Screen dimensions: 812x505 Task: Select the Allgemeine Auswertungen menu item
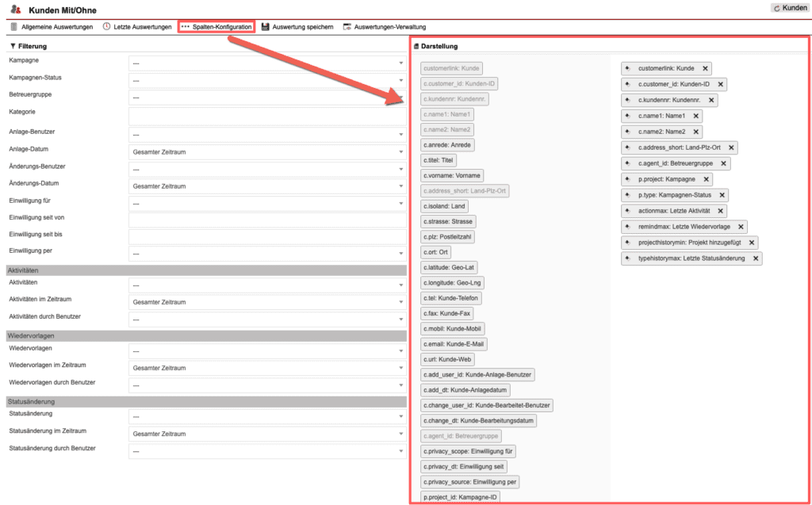click(x=56, y=26)
